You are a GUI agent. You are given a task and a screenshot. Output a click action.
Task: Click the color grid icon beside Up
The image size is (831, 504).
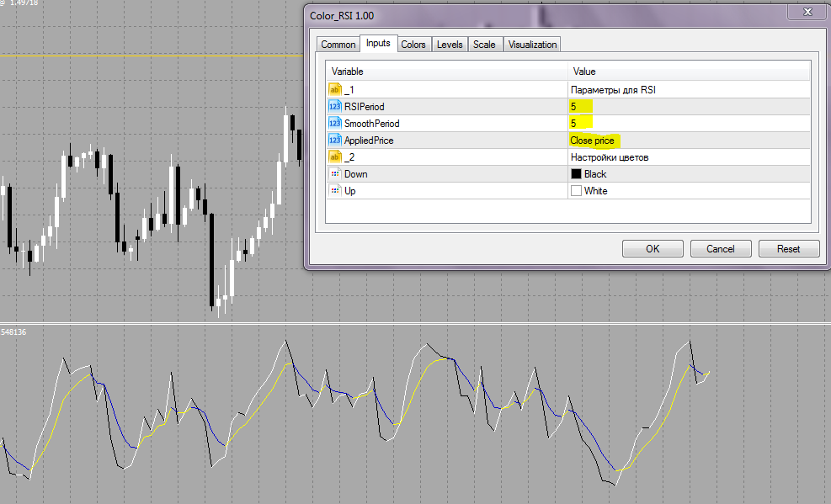(x=336, y=190)
